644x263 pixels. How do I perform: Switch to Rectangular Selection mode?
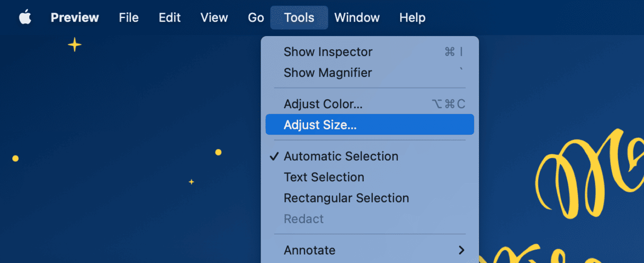click(x=370, y=198)
